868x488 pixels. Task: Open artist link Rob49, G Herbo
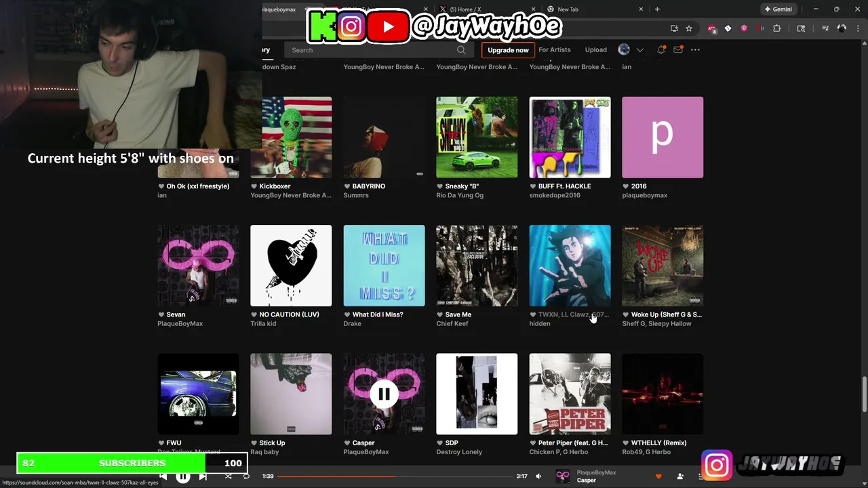(646, 452)
